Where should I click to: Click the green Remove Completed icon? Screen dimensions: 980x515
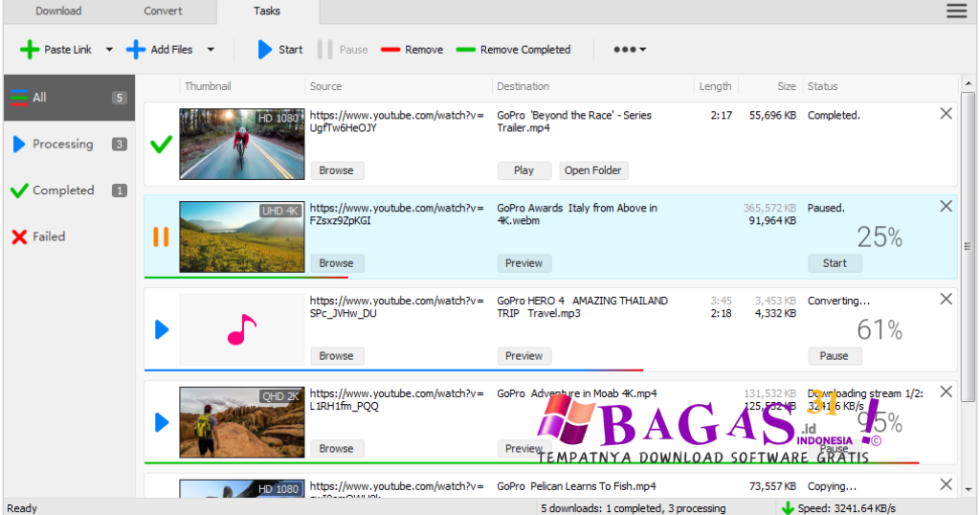[466, 50]
